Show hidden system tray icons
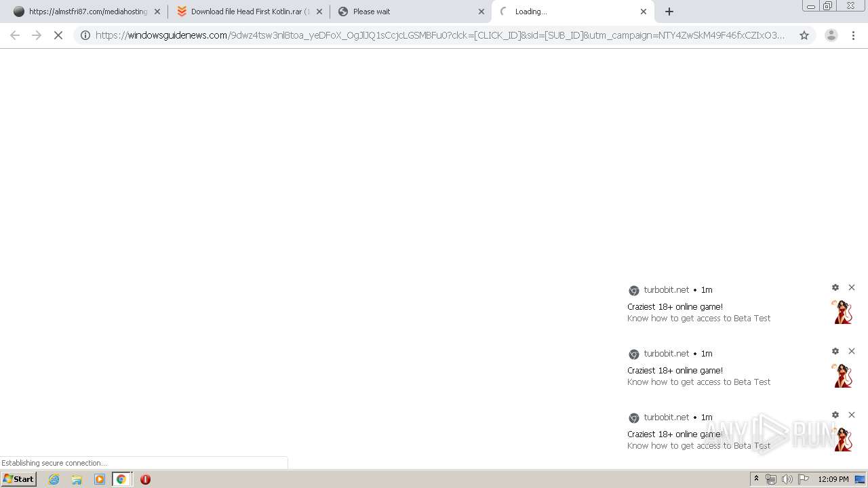The image size is (868, 488). pos(756,479)
